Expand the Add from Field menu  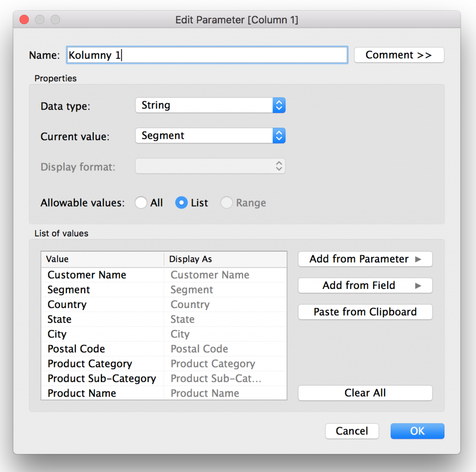365,286
